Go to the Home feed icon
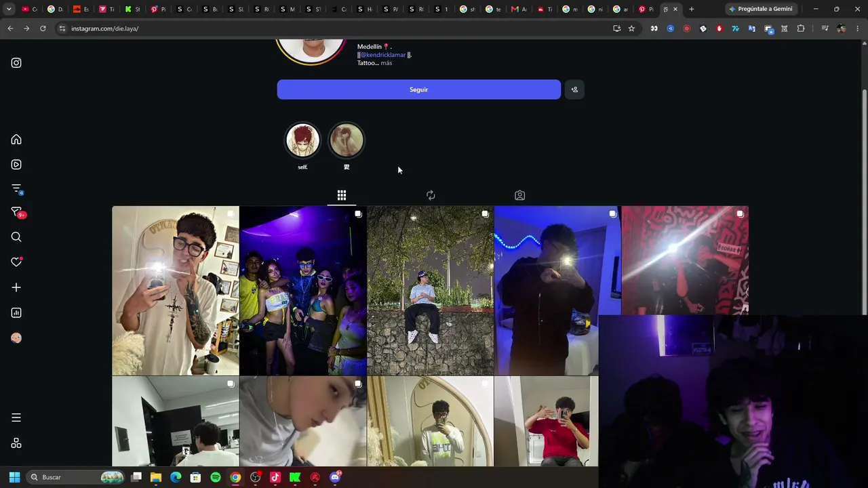The width and height of the screenshot is (868, 488). [x=16, y=140]
